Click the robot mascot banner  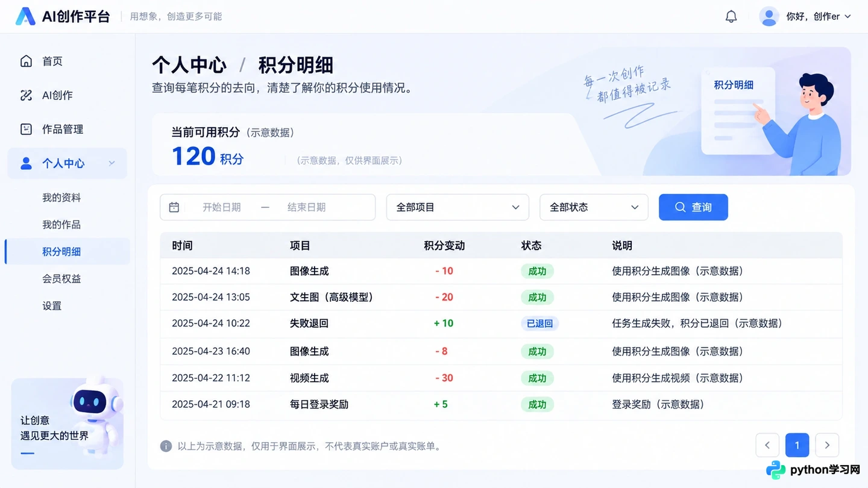(x=68, y=424)
